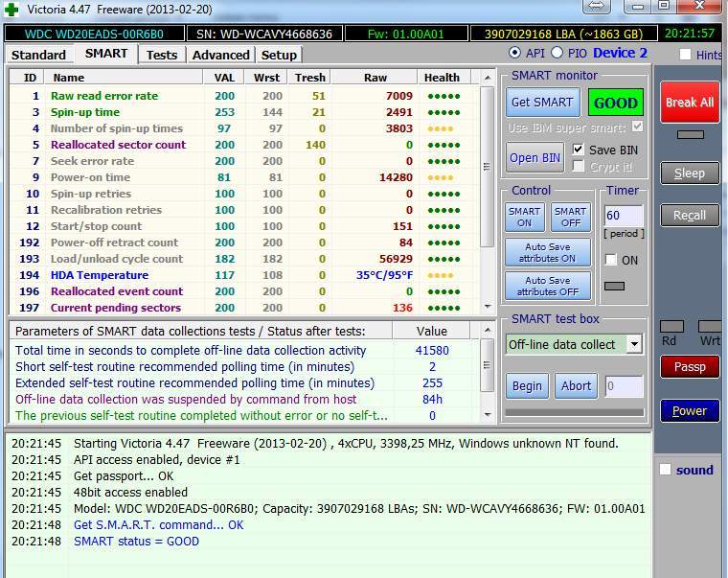Click the Wrt indicator lamp
Screen dimensions: 728x578
[711, 326]
